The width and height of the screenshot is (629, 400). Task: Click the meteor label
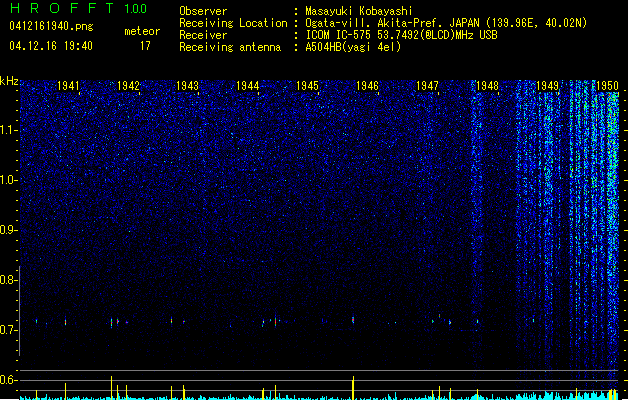click(x=142, y=31)
